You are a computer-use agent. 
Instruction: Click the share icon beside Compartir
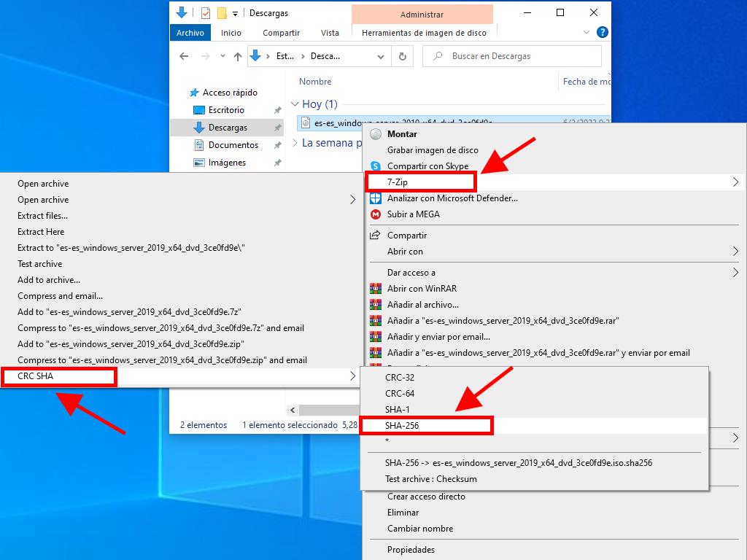tap(376, 236)
